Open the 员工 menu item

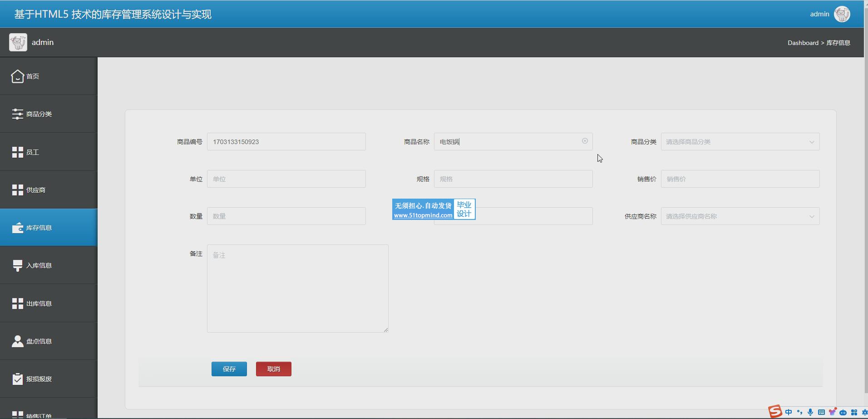(x=49, y=152)
